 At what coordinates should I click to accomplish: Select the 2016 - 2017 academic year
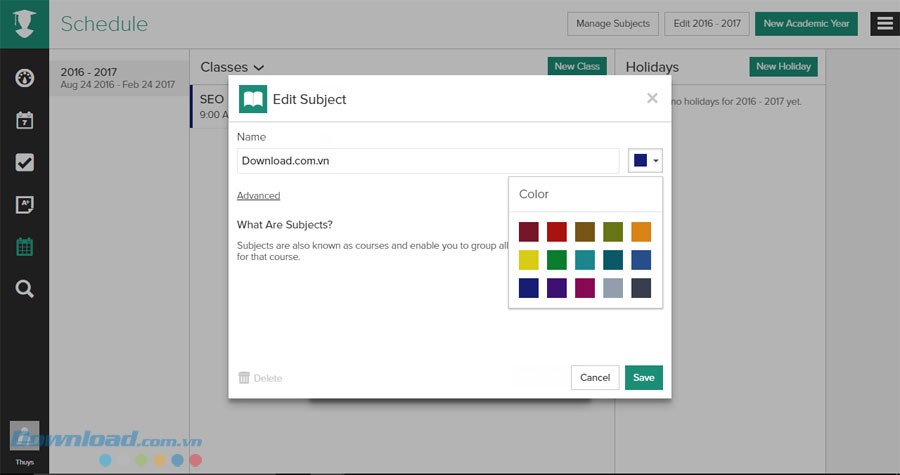point(118,79)
